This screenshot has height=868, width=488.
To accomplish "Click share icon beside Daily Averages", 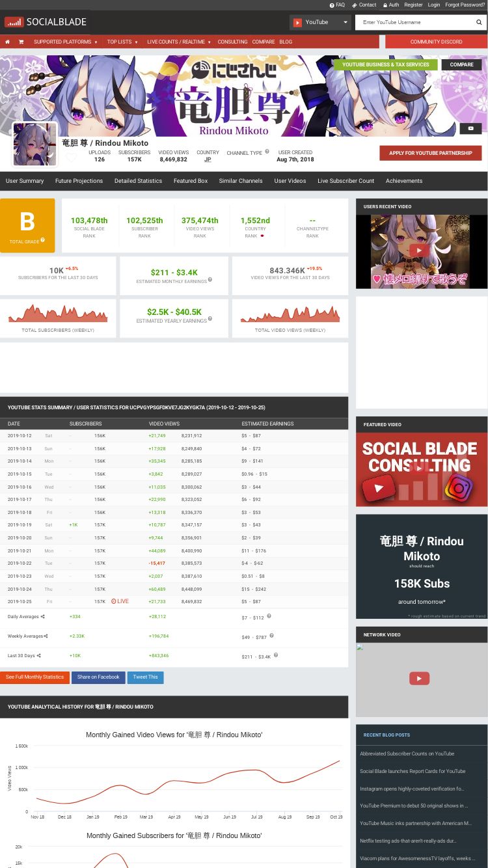I will click(x=43, y=617).
